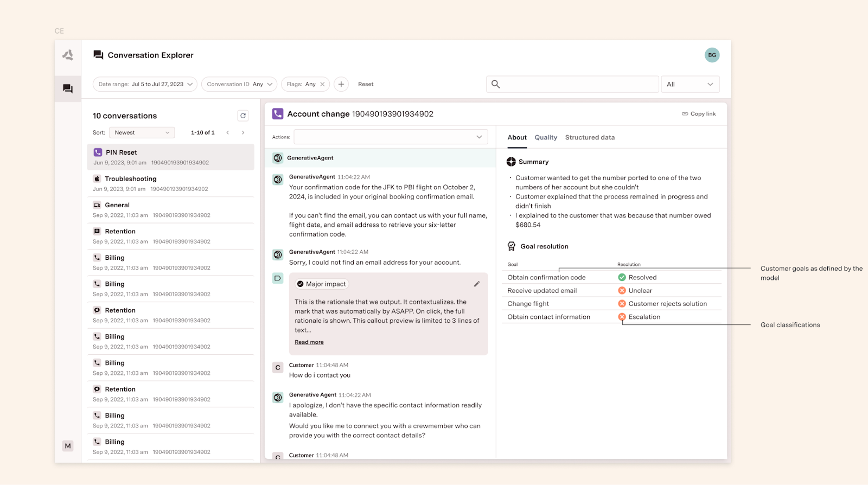Click the Summary section icon

click(511, 162)
